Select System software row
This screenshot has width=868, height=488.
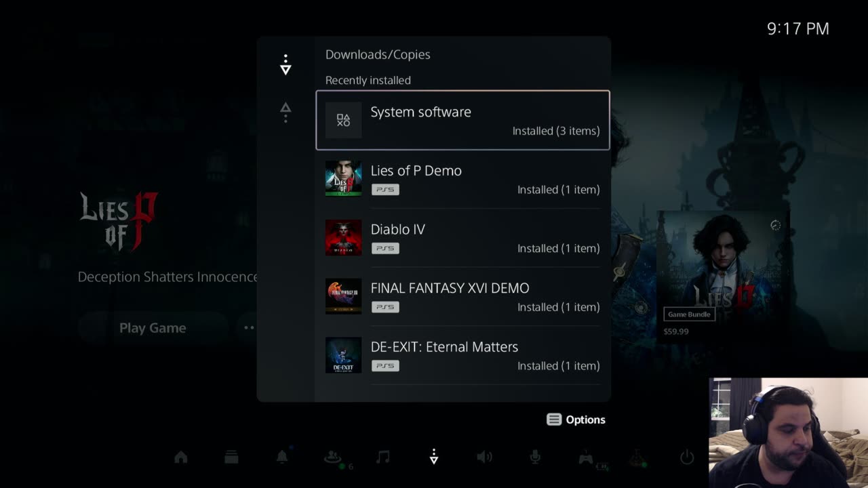click(462, 120)
